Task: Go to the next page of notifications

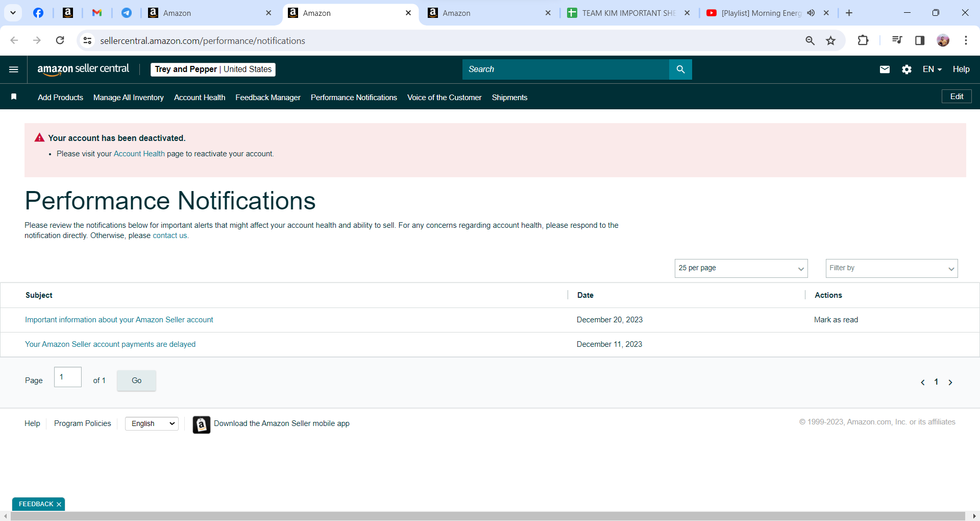Action: (x=950, y=382)
